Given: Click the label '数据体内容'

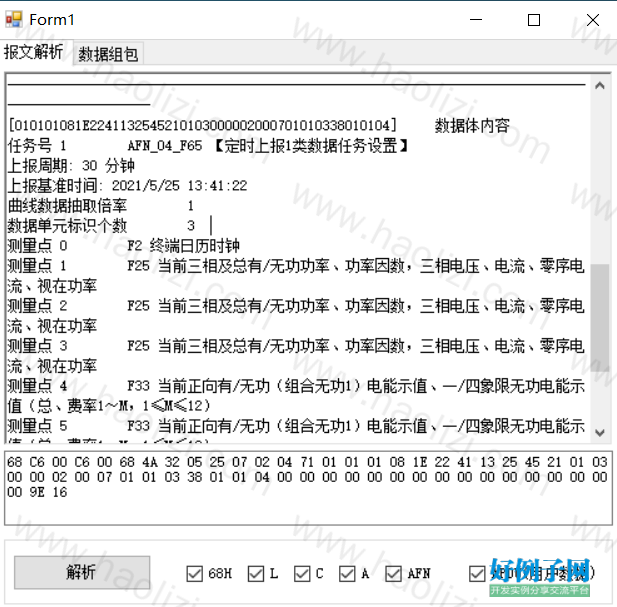Looking at the screenshot, I should [472, 126].
